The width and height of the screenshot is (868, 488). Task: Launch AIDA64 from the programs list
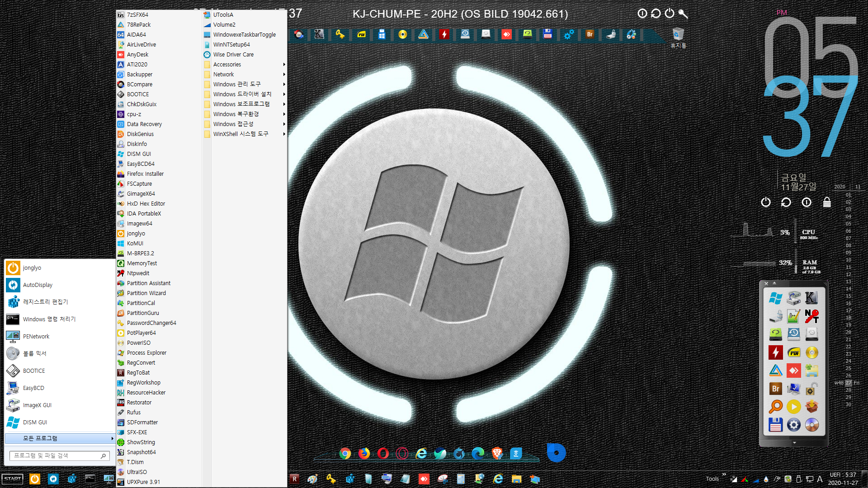(159, 35)
